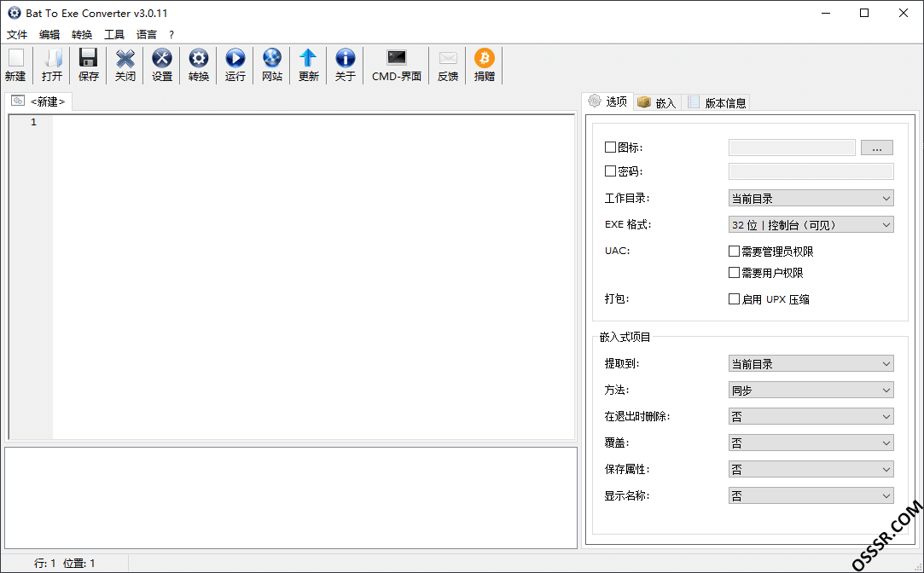Open the 语言 menu

(147, 35)
